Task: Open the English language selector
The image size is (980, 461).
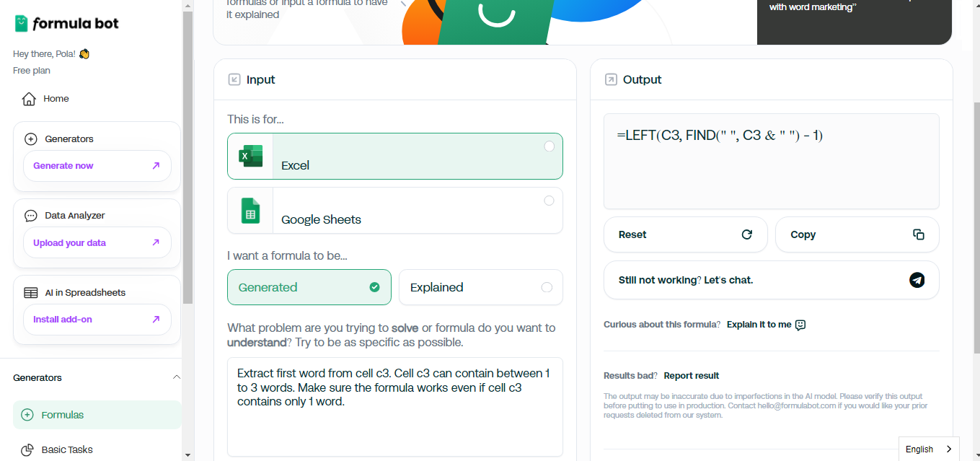Action: (928, 449)
